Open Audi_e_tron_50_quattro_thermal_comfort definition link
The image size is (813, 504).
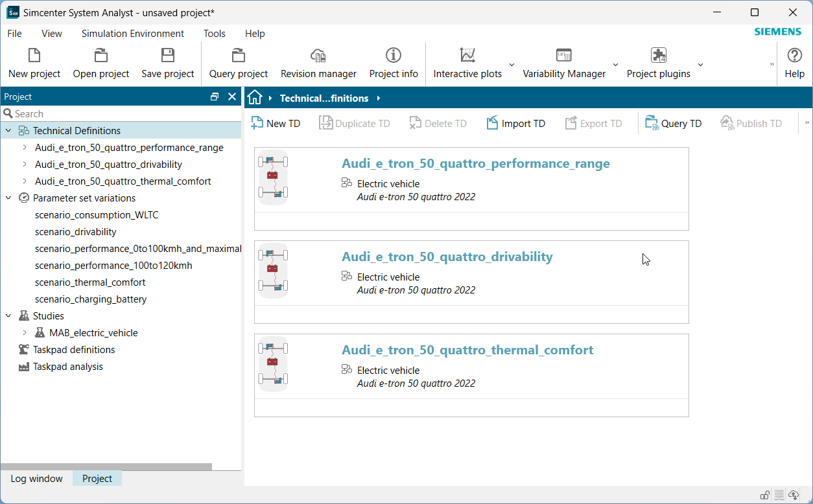click(467, 350)
